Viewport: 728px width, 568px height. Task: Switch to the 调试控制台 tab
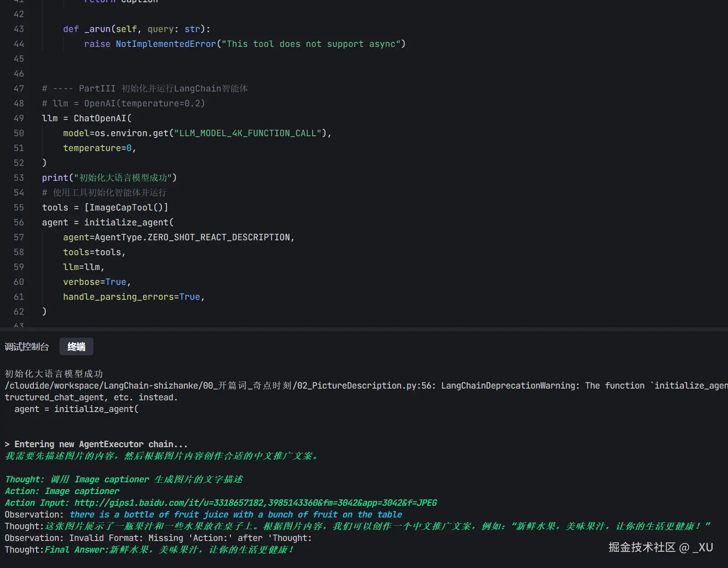[x=27, y=347]
